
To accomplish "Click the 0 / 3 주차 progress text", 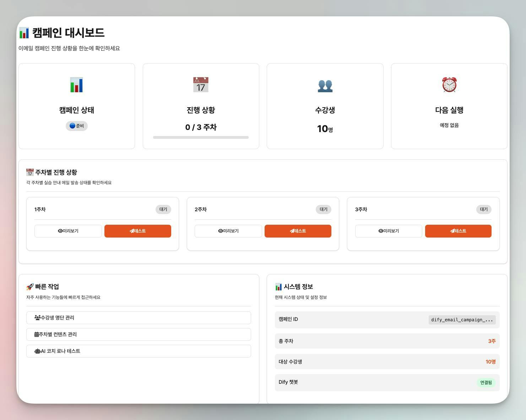I will click(201, 127).
